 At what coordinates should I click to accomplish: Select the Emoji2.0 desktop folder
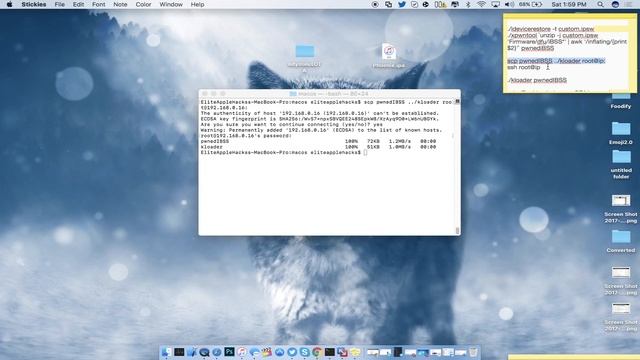tap(621, 133)
